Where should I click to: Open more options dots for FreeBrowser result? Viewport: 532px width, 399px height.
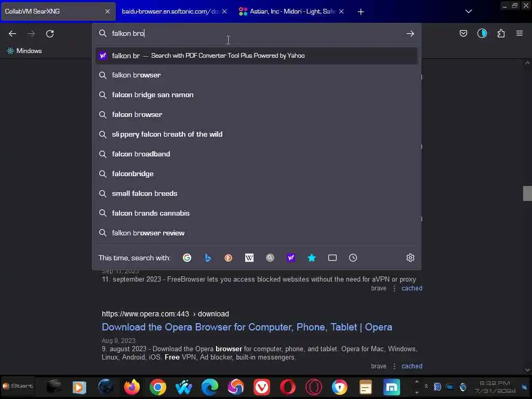pos(394,288)
